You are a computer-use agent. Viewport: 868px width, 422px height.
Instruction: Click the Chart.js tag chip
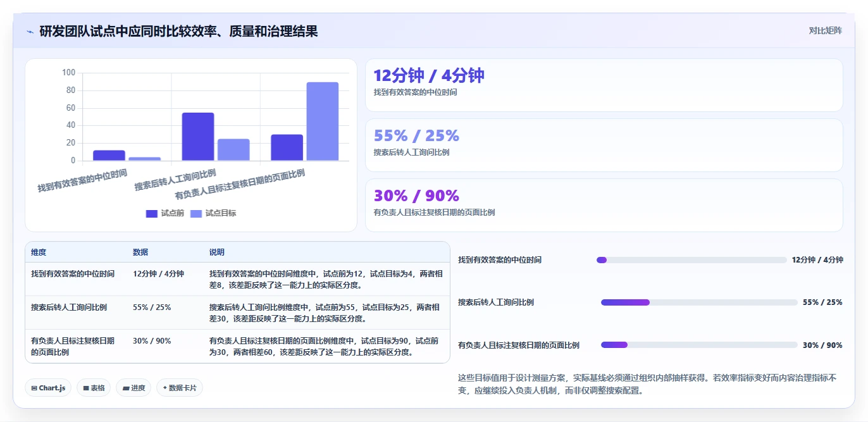48,388
